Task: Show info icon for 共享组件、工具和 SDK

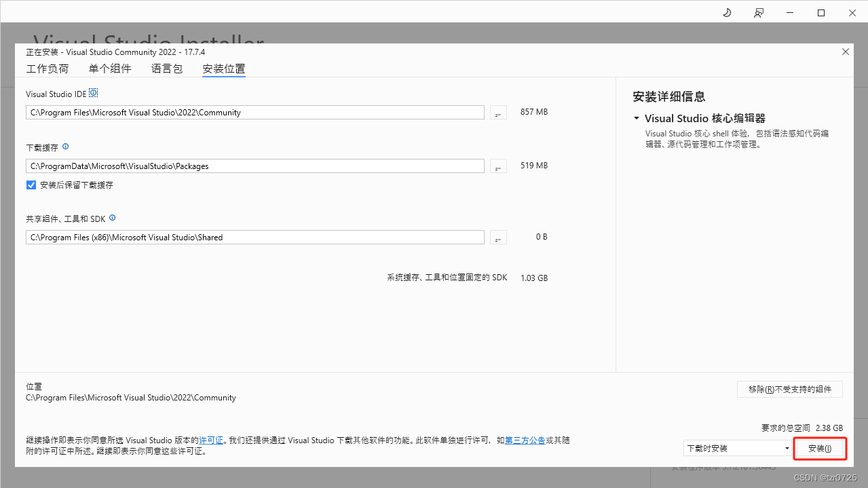Action: 112,218
